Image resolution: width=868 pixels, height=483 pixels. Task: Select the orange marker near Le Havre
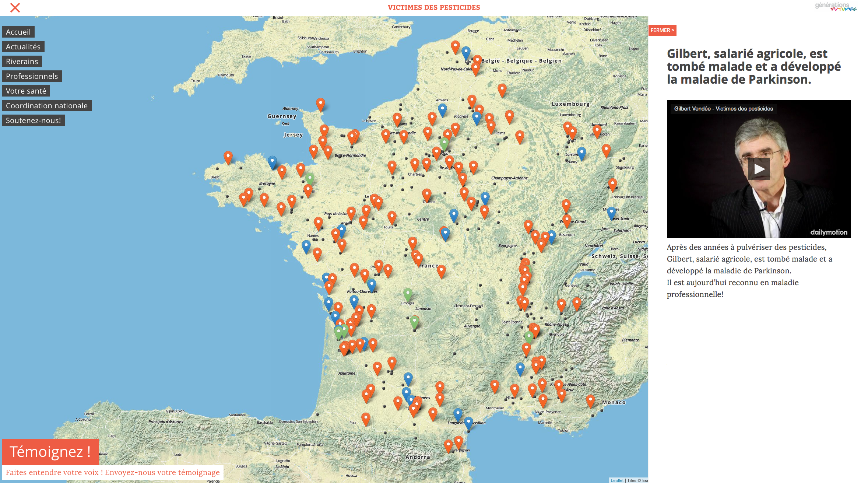click(x=397, y=120)
